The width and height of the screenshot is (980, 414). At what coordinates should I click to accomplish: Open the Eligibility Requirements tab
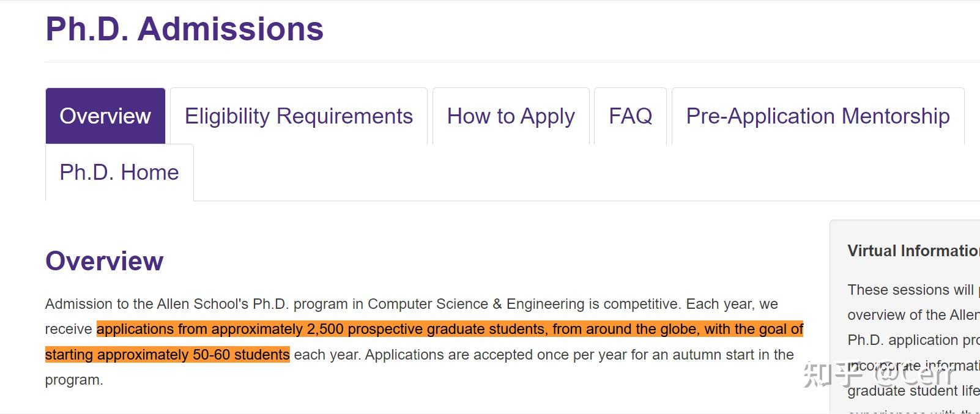299,116
